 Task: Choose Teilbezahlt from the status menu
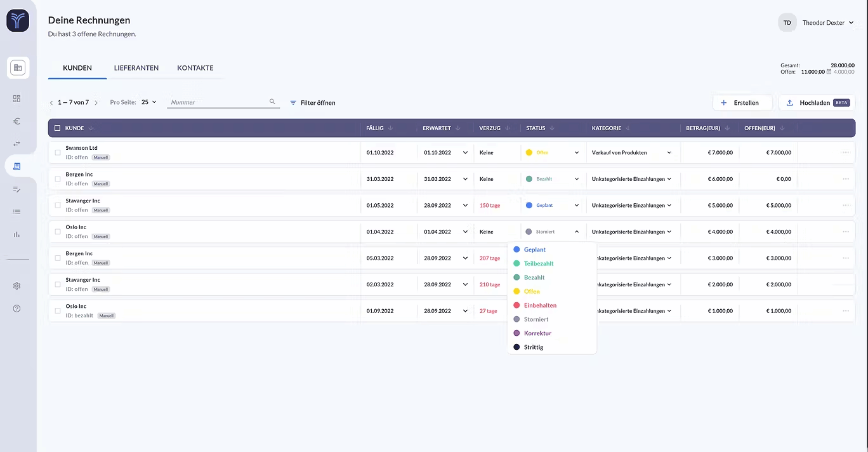(x=539, y=263)
